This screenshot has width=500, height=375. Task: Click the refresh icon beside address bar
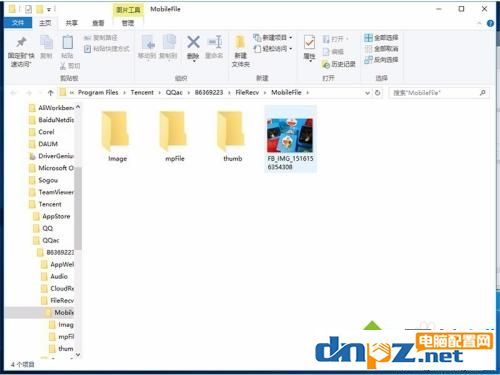(377, 93)
